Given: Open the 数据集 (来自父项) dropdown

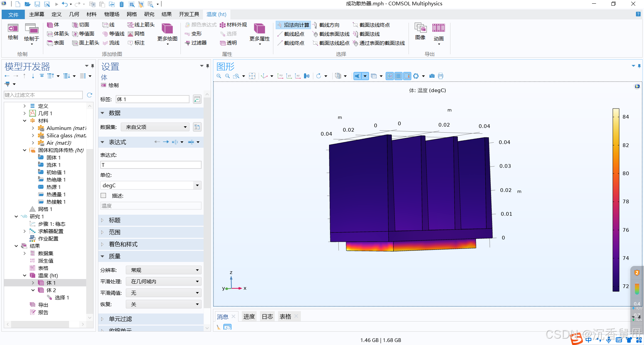Looking at the screenshot, I should point(155,127).
